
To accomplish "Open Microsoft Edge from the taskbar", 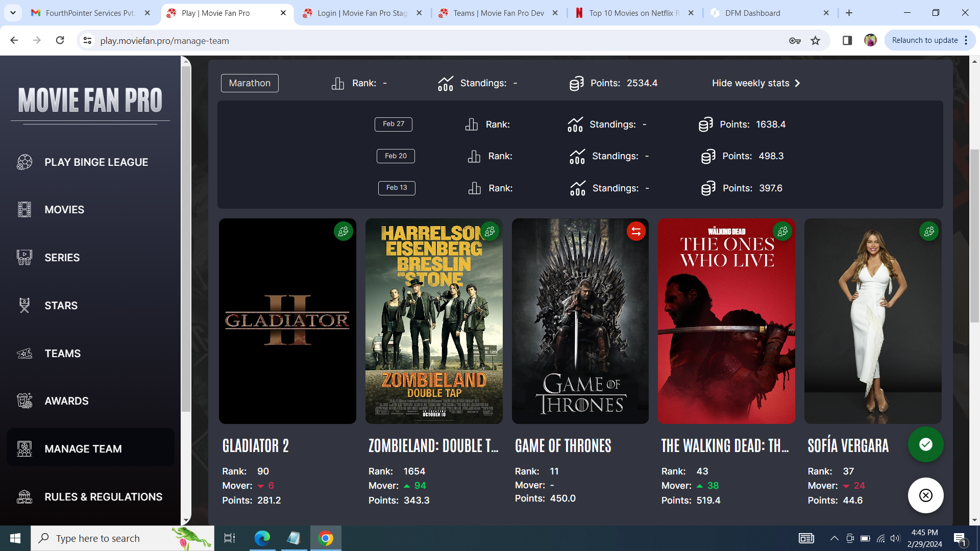I will pos(262,538).
